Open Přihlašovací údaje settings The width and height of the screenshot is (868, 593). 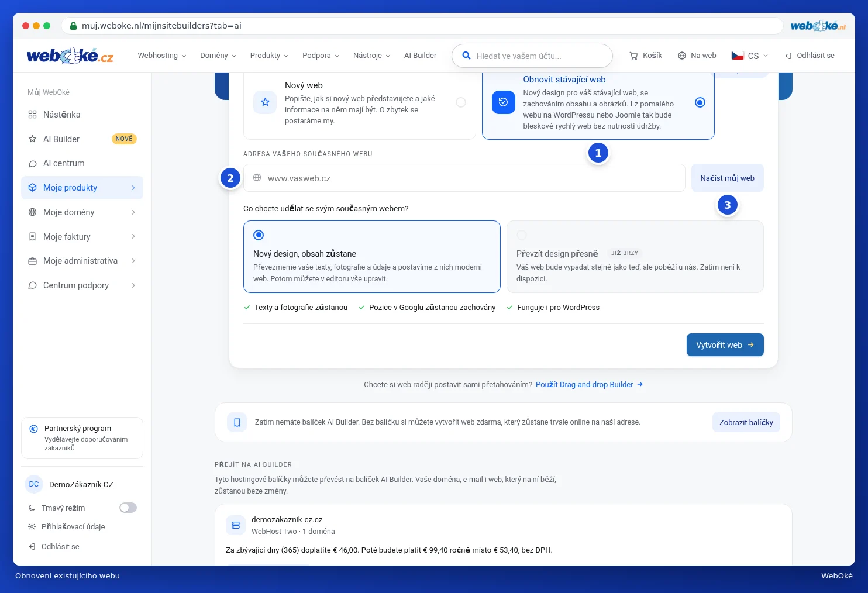[73, 527]
